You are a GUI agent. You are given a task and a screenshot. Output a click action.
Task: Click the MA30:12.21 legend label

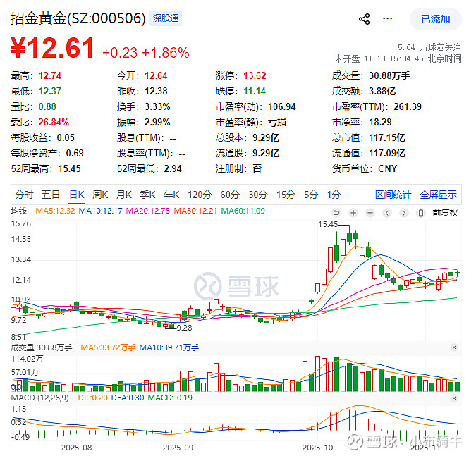(x=195, y=211)
